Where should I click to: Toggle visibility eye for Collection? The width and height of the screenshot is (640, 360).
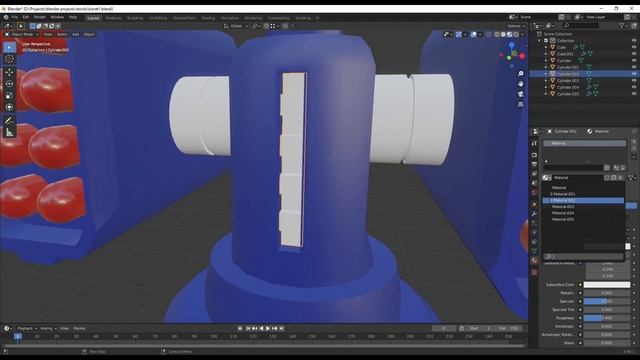click(x=634, y=41)
